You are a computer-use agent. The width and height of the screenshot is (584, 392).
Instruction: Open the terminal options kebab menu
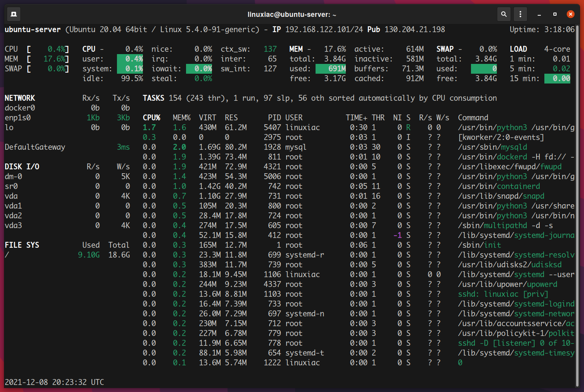click(x=520, y=14)
